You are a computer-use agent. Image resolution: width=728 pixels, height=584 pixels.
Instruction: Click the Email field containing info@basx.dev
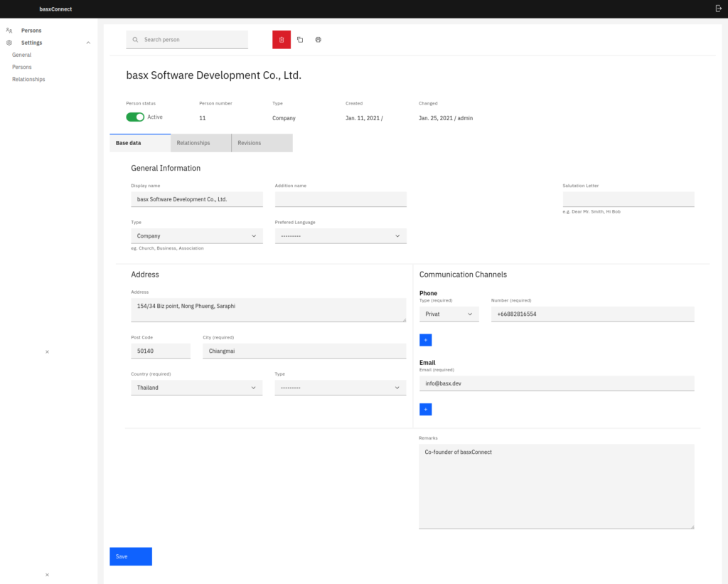pos(557,383)
